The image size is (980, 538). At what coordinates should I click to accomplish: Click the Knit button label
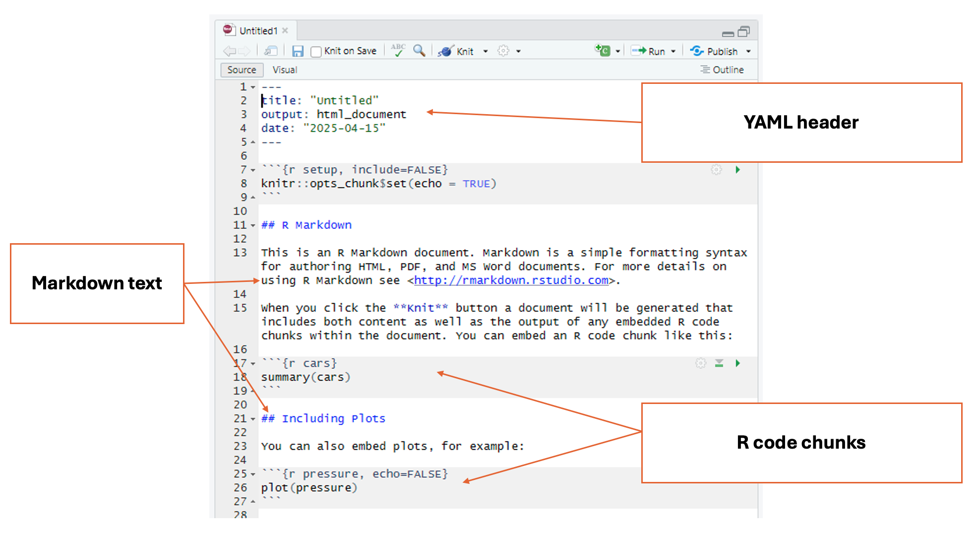coord(465,51)
